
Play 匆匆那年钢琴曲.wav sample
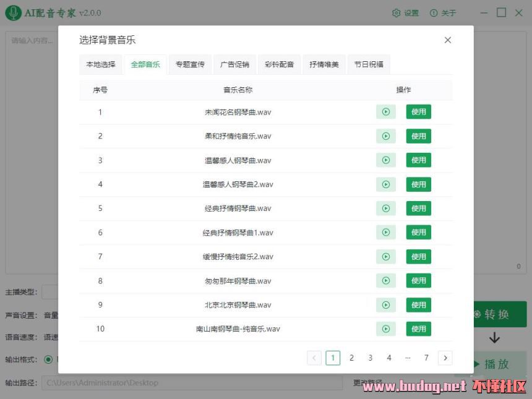pyautogui.click(x=385, y=281)
